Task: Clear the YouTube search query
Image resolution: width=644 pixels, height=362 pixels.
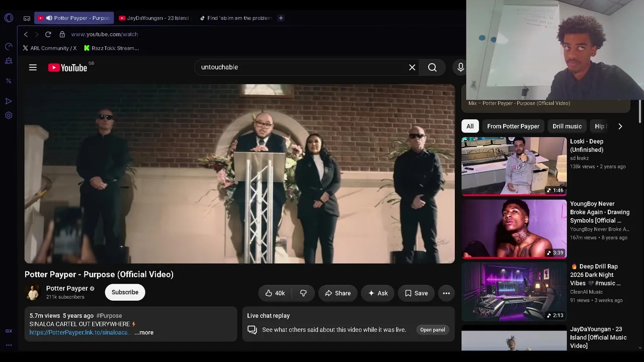Action: point(412,67)
